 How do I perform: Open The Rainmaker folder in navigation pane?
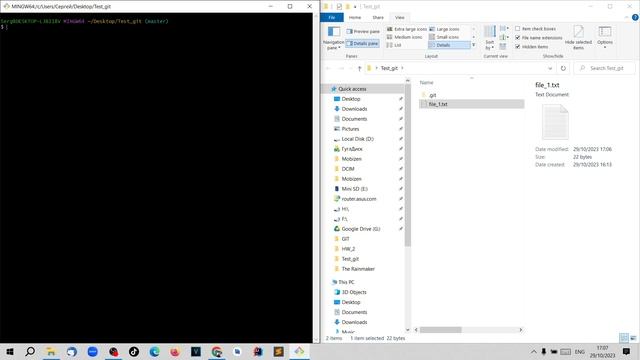pyautogui.click(x=358, y=269)
